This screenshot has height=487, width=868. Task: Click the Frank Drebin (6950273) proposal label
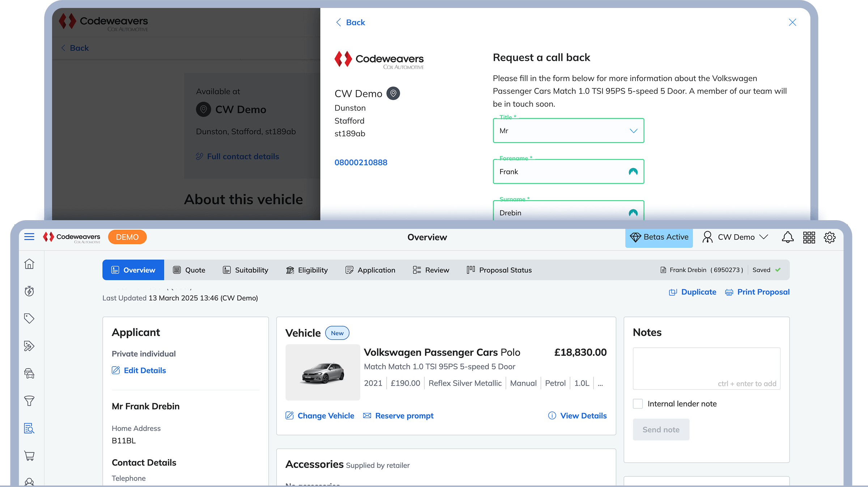click(702, 270)
